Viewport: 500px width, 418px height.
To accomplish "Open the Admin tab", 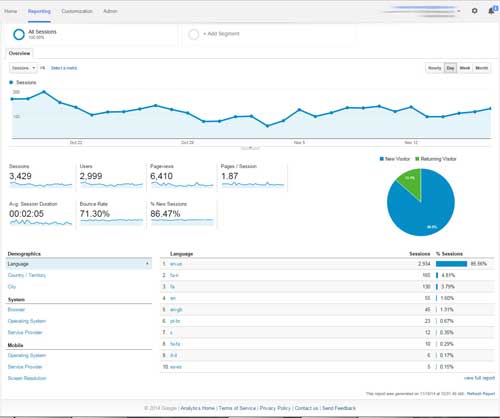I will click(110, 11).
